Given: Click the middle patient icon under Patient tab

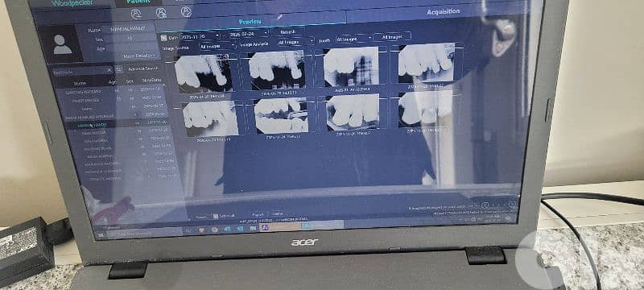Looking at the screenshot, I should 161,13.
